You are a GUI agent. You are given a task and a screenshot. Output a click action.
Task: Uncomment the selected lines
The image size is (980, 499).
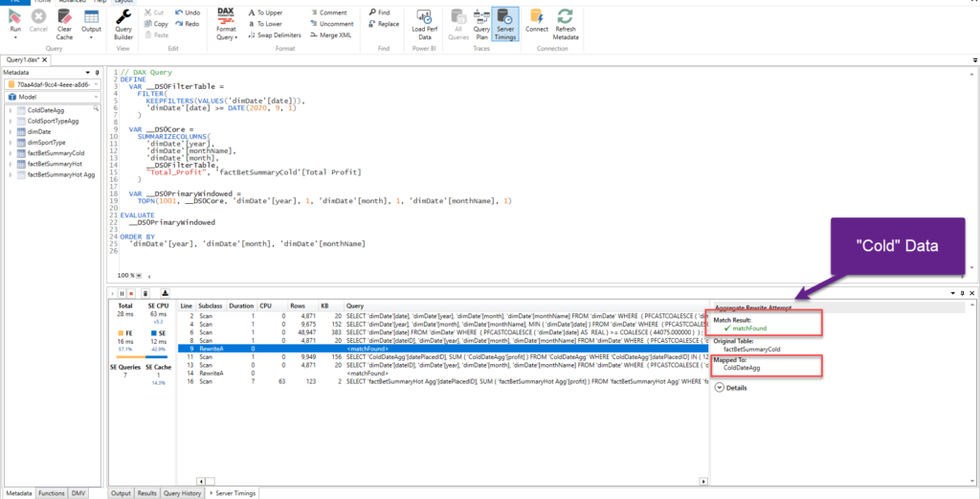pos(332,24)
